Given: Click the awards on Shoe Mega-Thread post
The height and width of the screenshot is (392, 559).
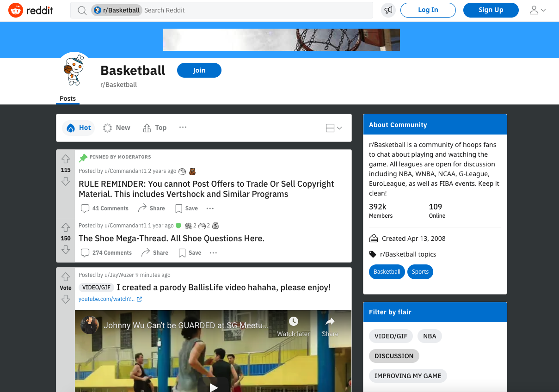Looking at the screenshot, I should (202, 226).
